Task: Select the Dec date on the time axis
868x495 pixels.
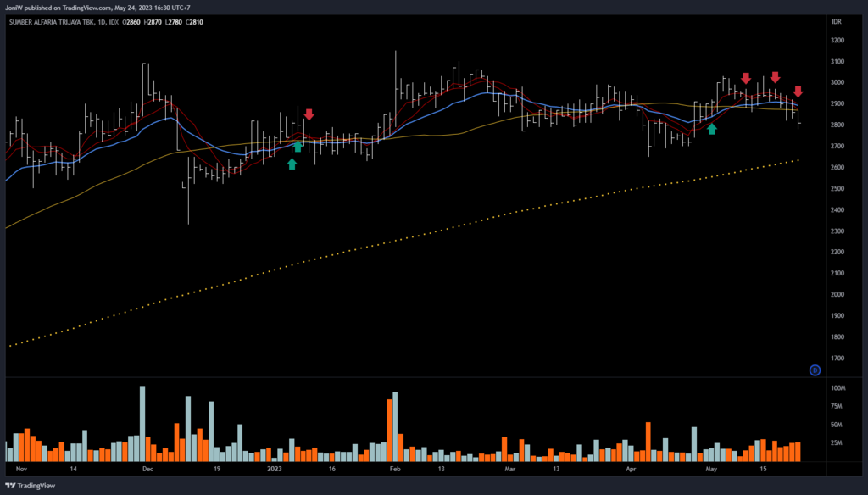Action: coord(148,468)
